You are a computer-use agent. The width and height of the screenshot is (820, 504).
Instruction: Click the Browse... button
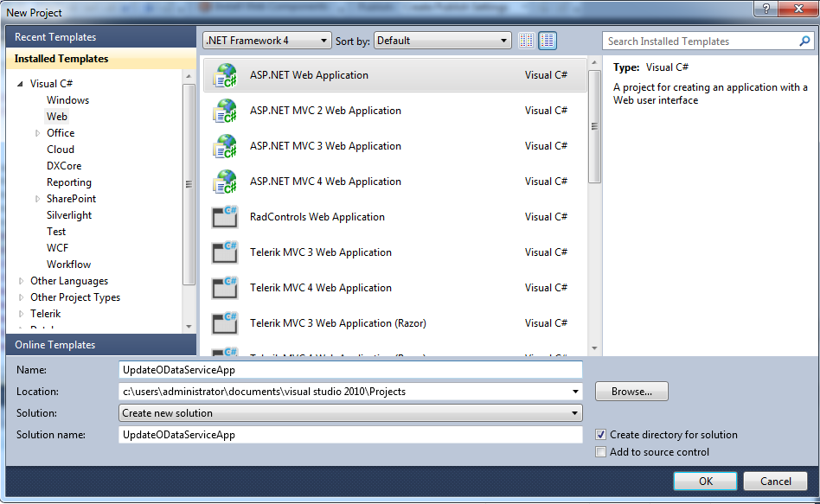point(631,392)
